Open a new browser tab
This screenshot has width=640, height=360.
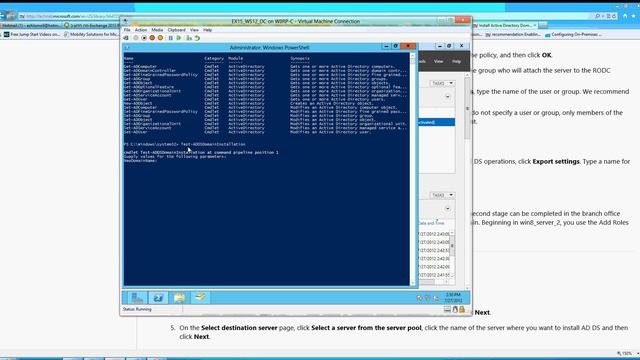coord(543,25)
